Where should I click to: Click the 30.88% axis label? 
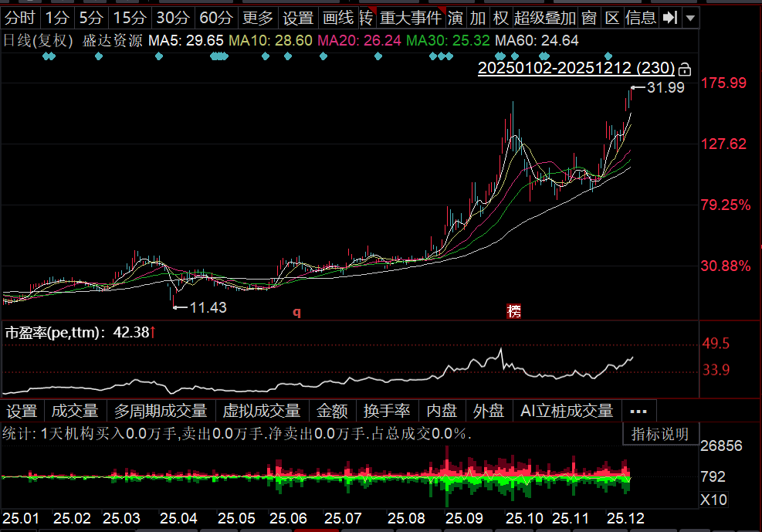coord(726,266)
